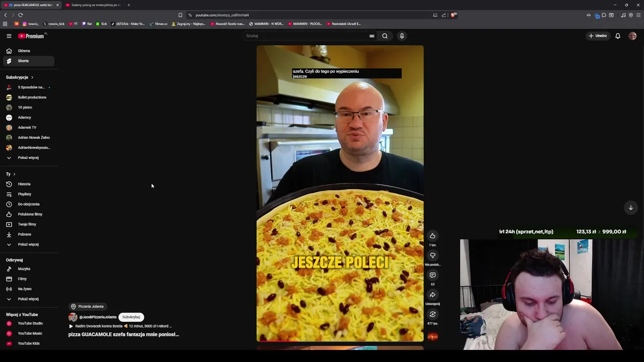Switch to the Szalony pościg browser tab
The image size is (644, 362).
click(x=93, y=5)
